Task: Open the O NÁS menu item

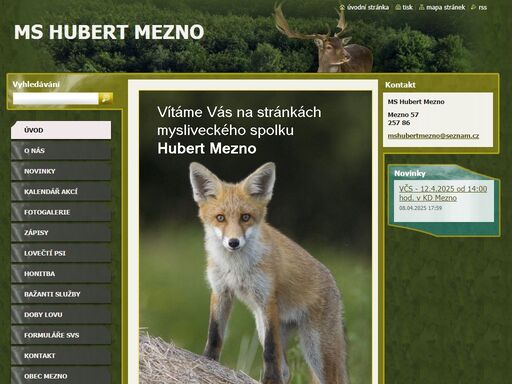Action: (61, 151)
